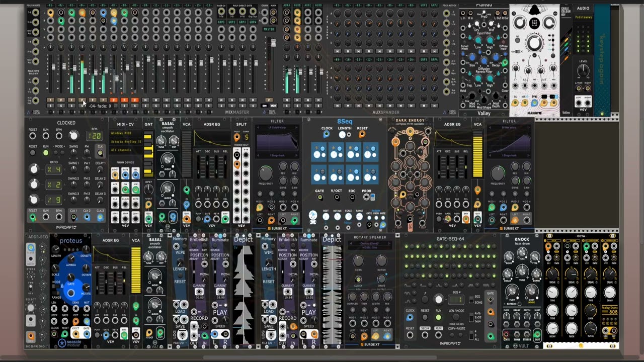
Task: Toggle first step in top row of GATE-SEQ-64
Action: click(407, 247)
